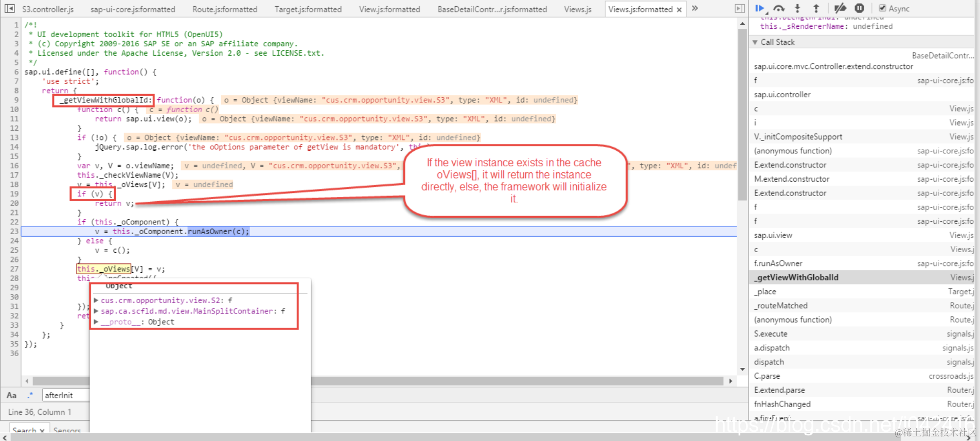Hide the debugger sidebar

(739, 9)
